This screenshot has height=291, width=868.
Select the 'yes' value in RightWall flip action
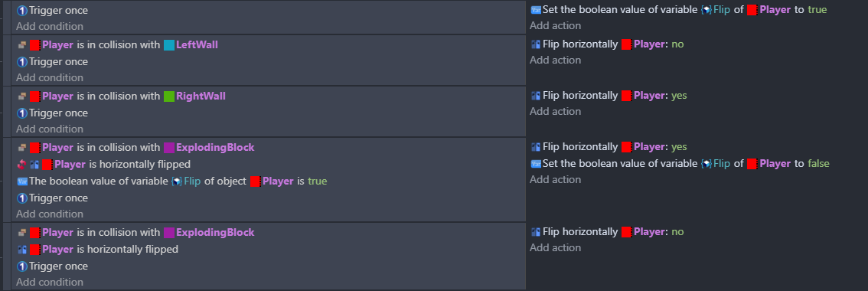click(679, 95)
